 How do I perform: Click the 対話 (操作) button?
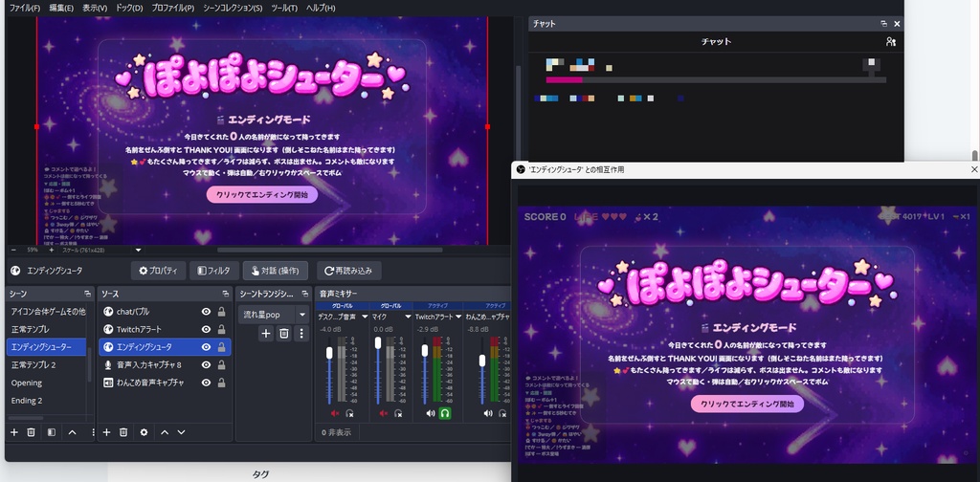275,271
